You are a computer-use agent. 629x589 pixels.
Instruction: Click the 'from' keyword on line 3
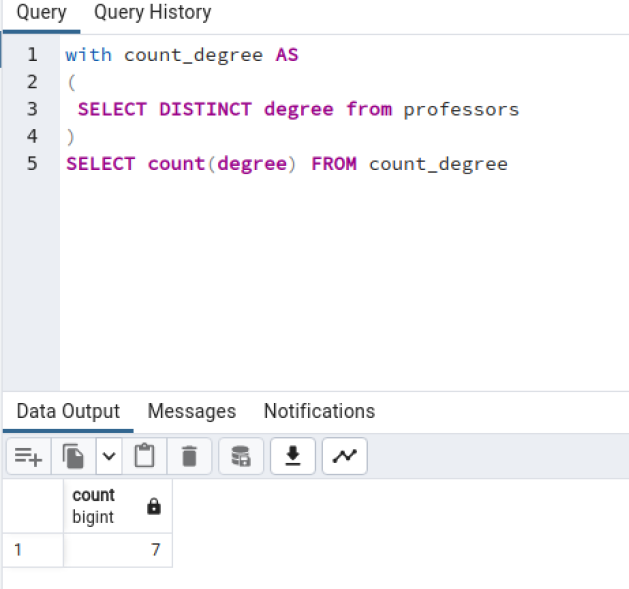(x=369, y=110)
